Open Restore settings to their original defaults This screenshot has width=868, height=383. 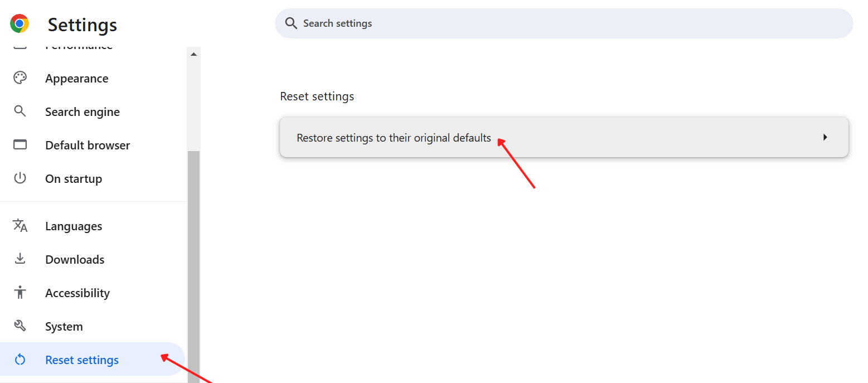[x=394, y=137]
